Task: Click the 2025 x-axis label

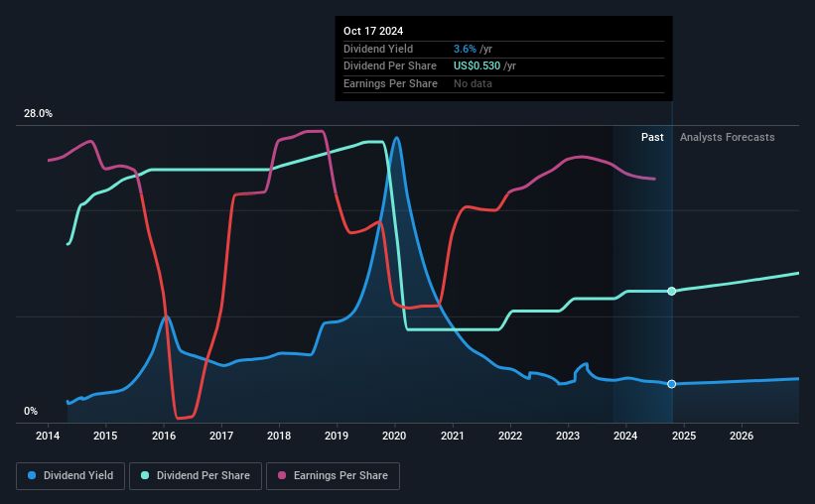Action: tap(684, 436)
